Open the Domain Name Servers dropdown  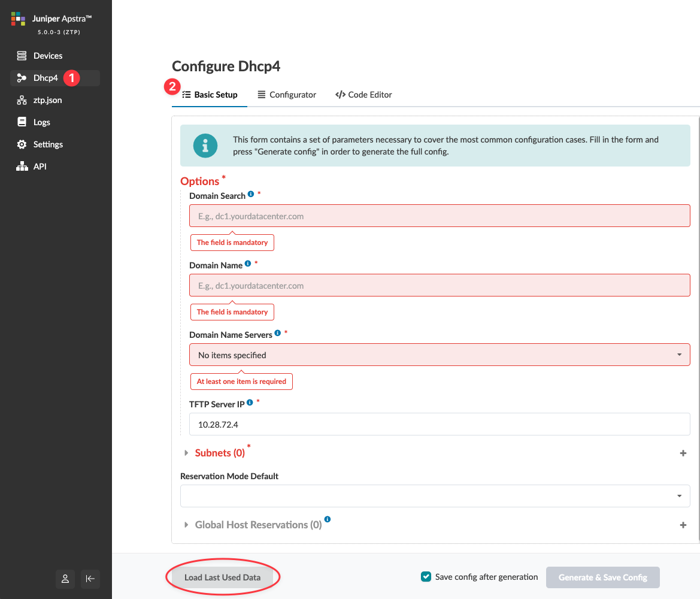(440, 355)
